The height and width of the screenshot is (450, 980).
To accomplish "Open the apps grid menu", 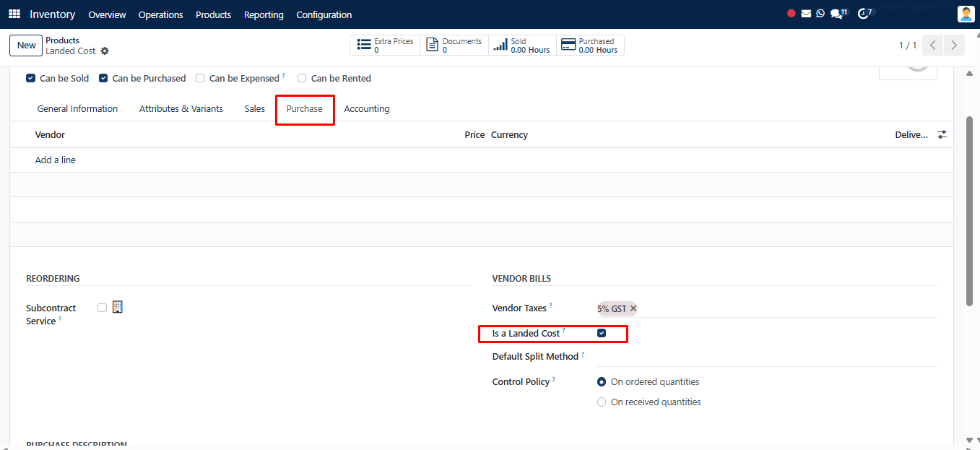I will 14,14.
